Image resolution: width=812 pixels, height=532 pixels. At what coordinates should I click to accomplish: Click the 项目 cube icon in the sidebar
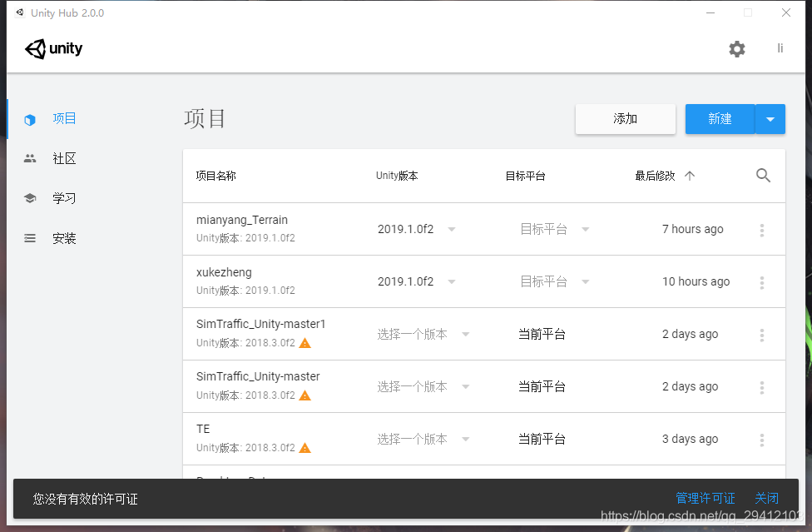(30, 120)
